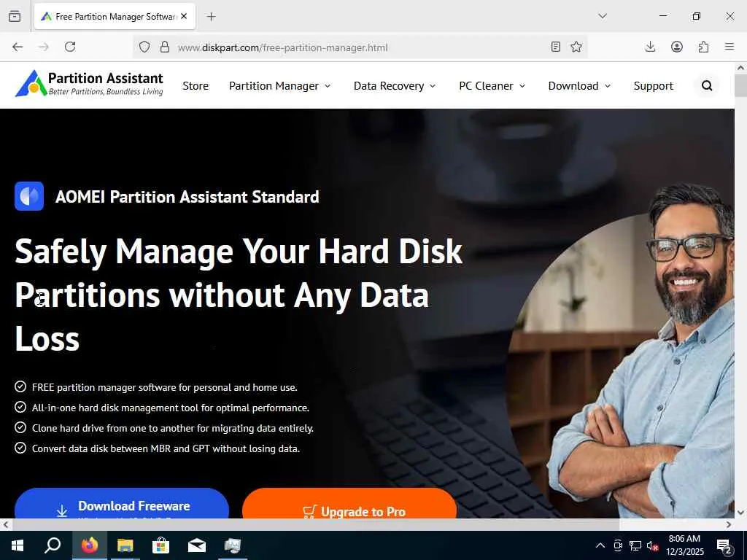Expand the Data Recovery menu
747x560 pixels.
pos(395,86)
